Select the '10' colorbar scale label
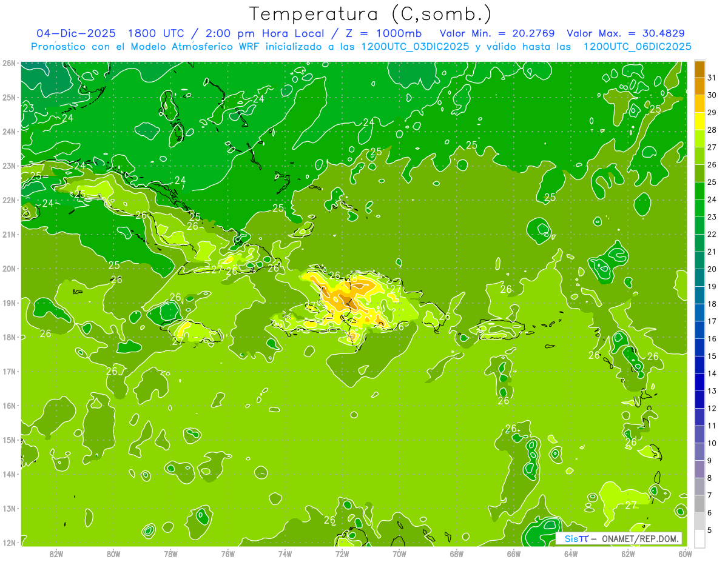This screenshot has height=562, width=728. click(712, 443)
